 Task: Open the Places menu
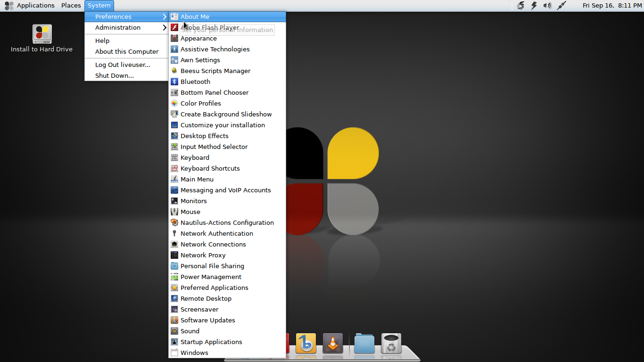point(71,6)
